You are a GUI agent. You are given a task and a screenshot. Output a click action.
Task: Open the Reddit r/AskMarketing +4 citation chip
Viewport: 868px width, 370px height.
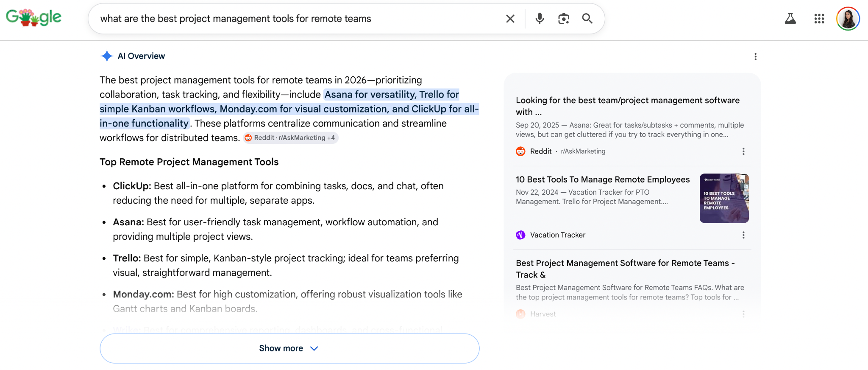click(291, 138)
